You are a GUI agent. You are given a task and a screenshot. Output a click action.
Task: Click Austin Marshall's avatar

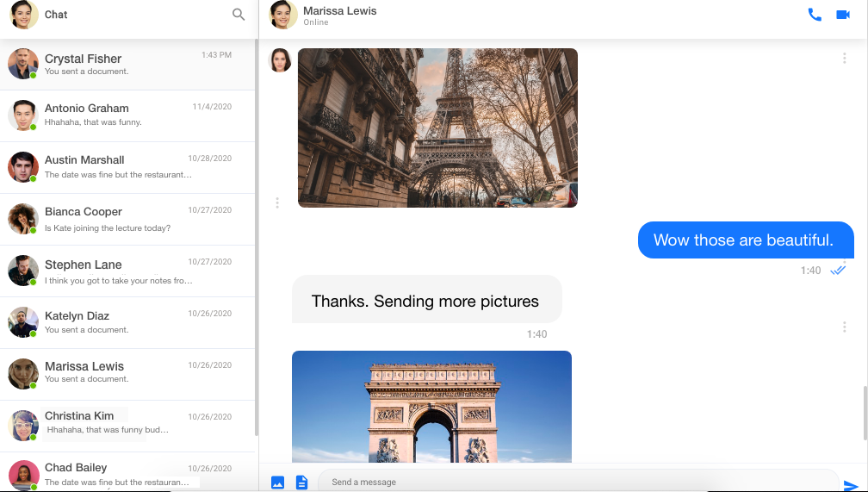[x=22, y=167]
